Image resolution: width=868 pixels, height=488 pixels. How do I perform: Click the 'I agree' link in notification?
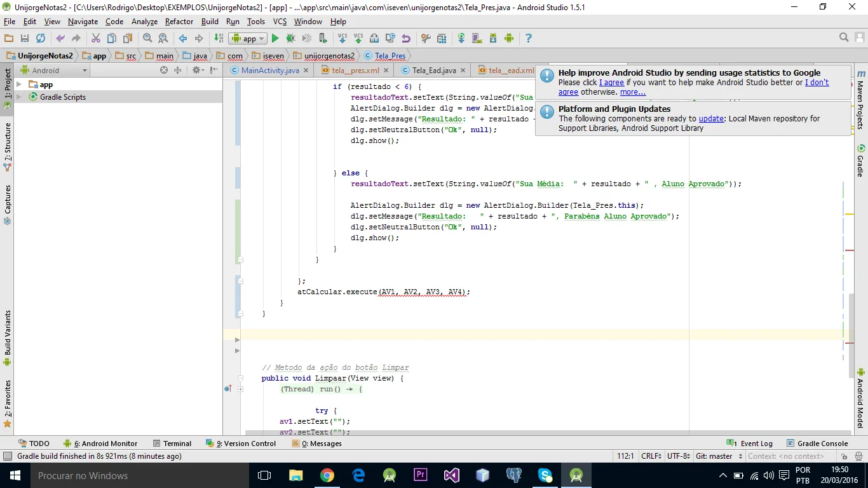[611, 83]
